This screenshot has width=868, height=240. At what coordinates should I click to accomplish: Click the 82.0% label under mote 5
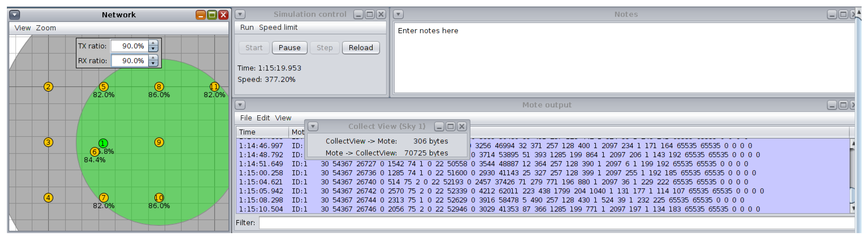pos(104,95)
